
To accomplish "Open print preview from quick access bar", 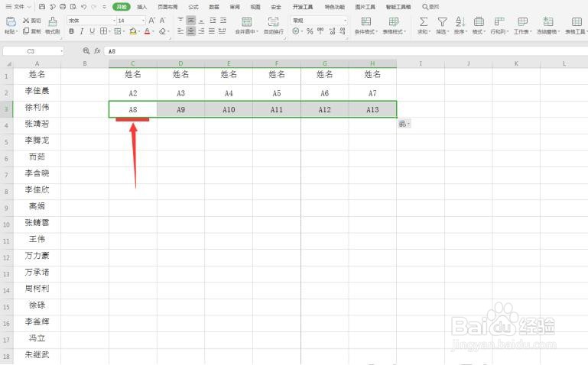I will (73, 6).
